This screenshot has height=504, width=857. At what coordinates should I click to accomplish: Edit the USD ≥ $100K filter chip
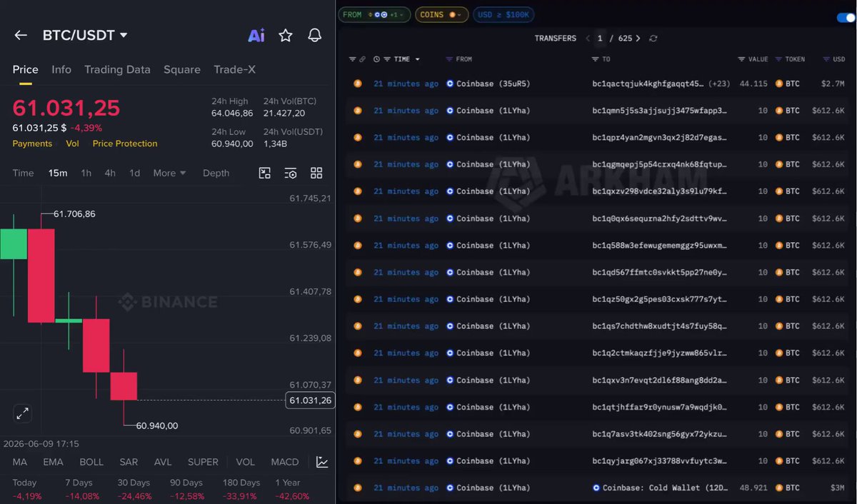[x=503, y=14]
